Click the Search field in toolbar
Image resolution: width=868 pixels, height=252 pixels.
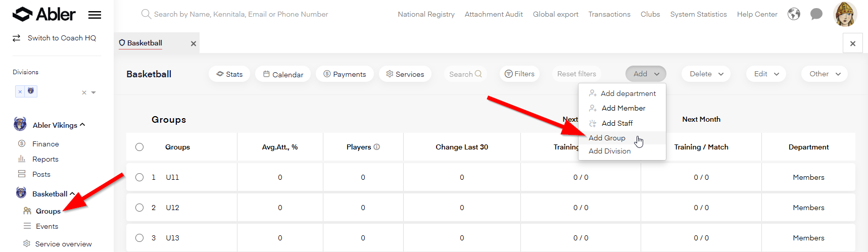(465, 74)
